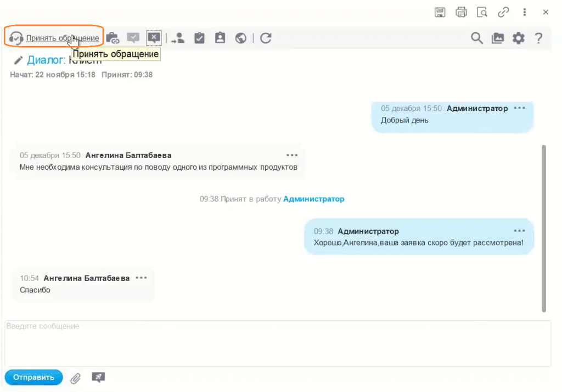The image size is (562, 392).
Task: Refresh the dialog with the circular arrow
Action: (x=266, y=38)
